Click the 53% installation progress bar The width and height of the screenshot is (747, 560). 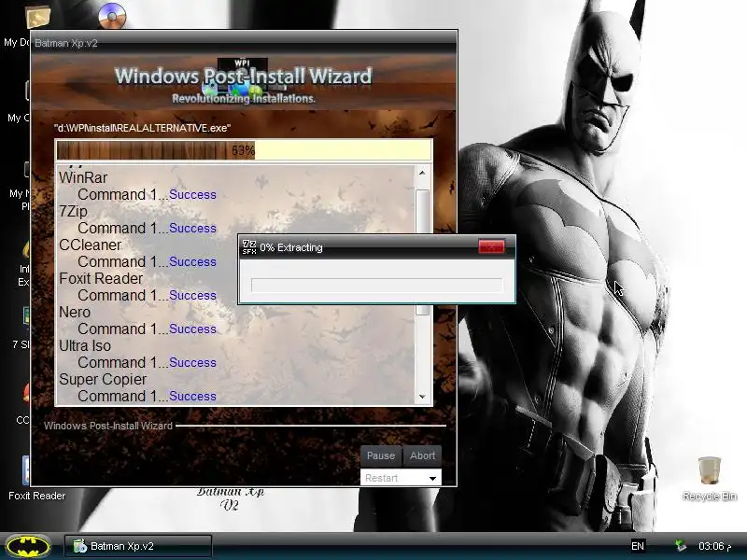[244, 150]
